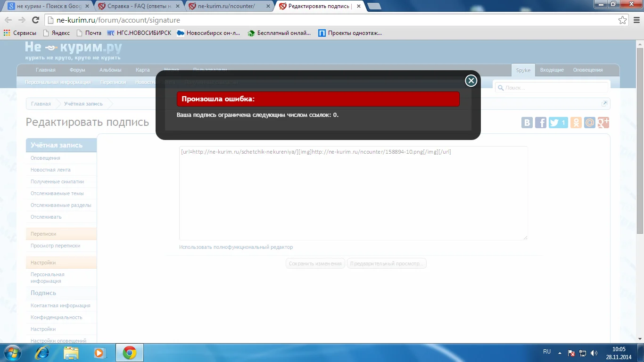Open Оповещения in the top navigation

click(588, 70)
